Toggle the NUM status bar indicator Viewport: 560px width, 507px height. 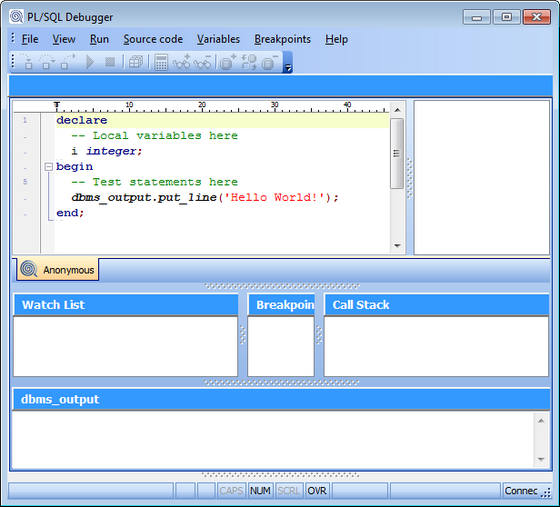click(260, 491)
